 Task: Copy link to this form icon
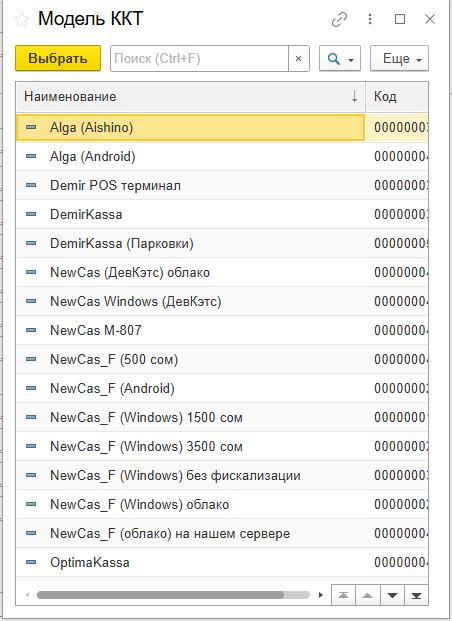tap(339, 19)
